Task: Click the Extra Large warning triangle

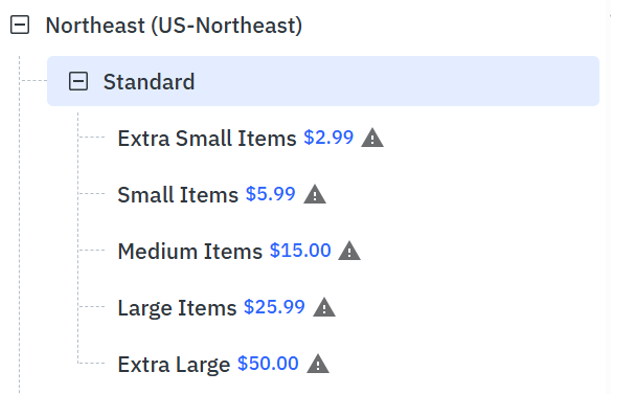Action: pos(318,364)
